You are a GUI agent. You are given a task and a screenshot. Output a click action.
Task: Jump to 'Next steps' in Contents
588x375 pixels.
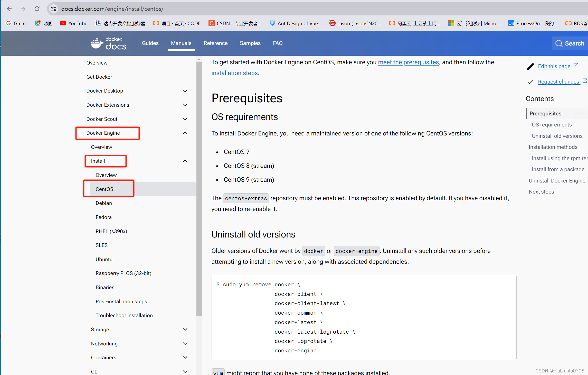click(x=541, y=192)
